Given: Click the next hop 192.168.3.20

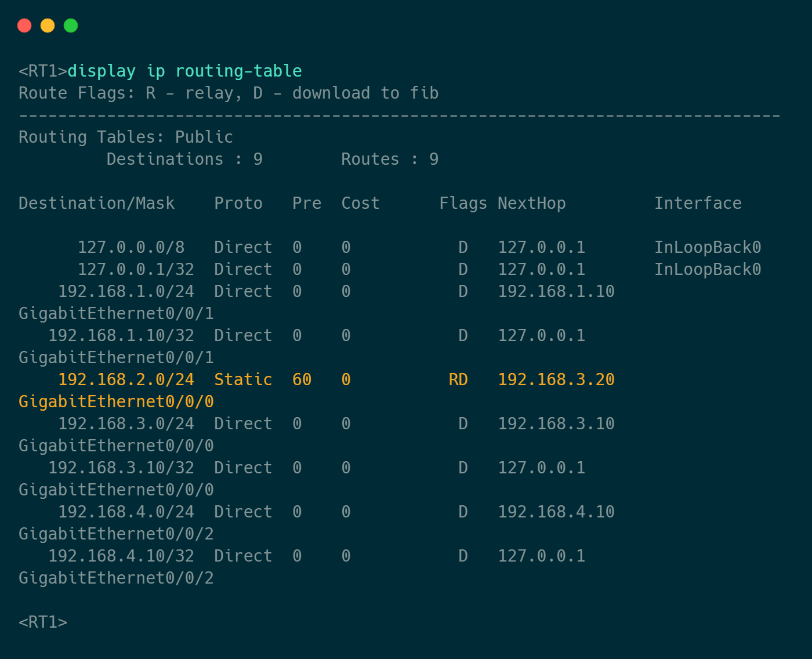Looking at the screenshot, I should coord(556,379).
